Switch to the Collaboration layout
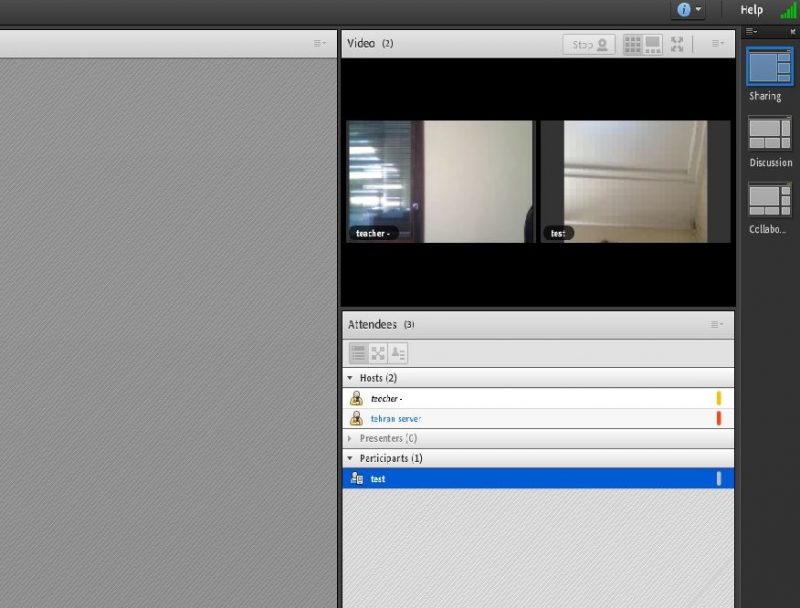800x608 pixels. (769, 200)
